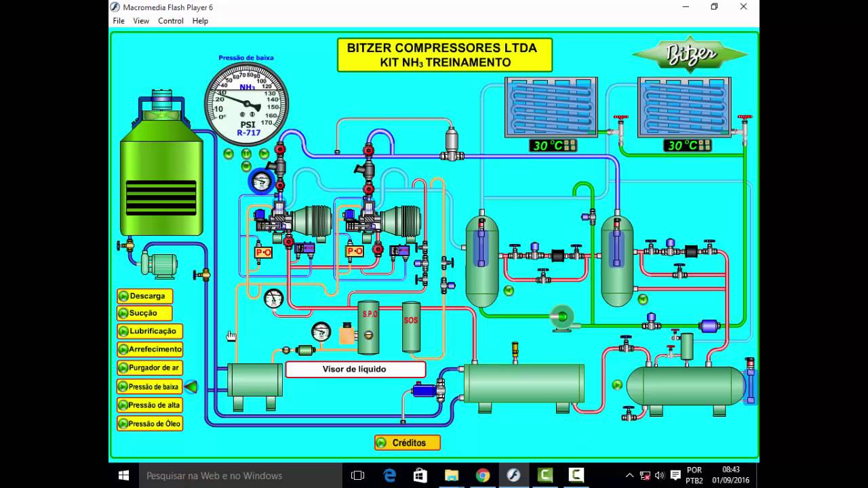Open the File menu
This screenshot has height=488, width=868.
[119, 21]
